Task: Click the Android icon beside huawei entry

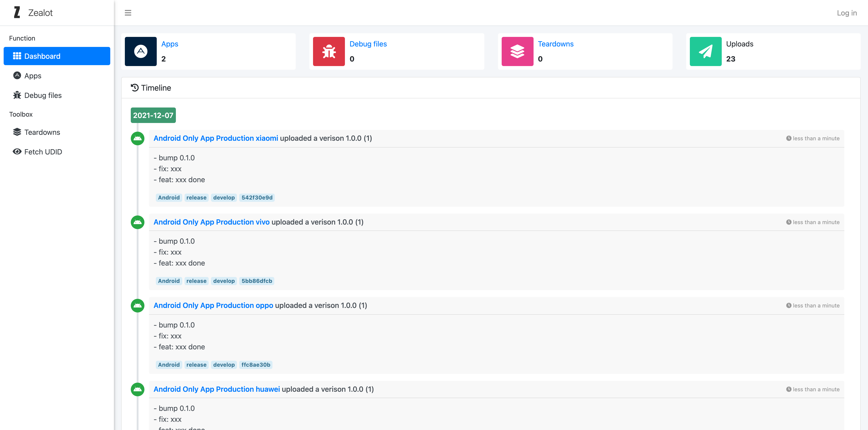Action: [x=137, y=389]
